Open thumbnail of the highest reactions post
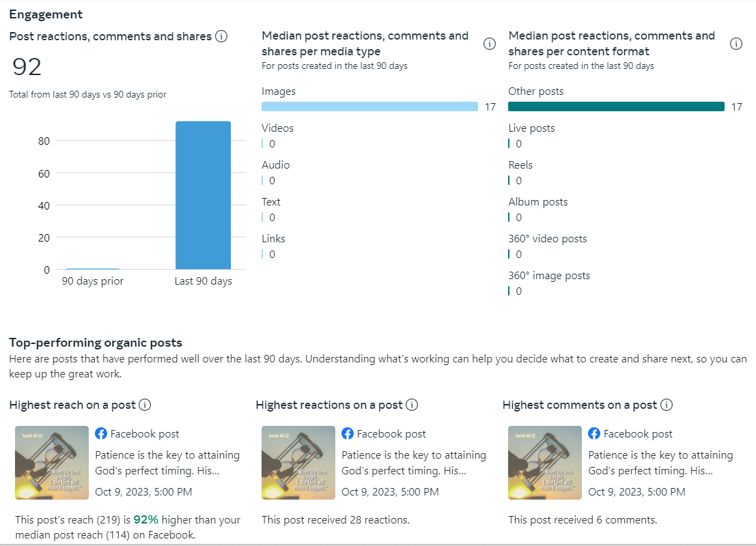 [298, 463]
